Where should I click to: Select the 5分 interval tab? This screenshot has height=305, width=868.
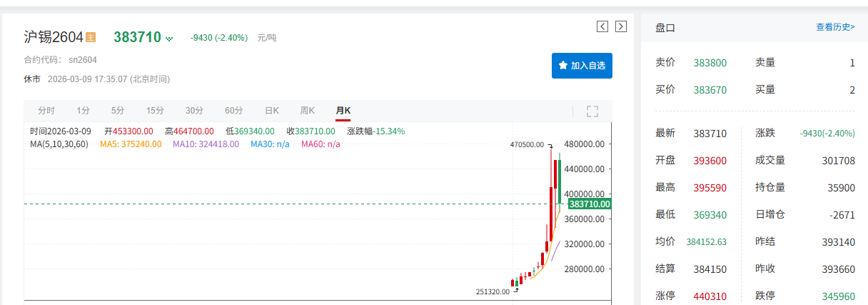point(118,111)
